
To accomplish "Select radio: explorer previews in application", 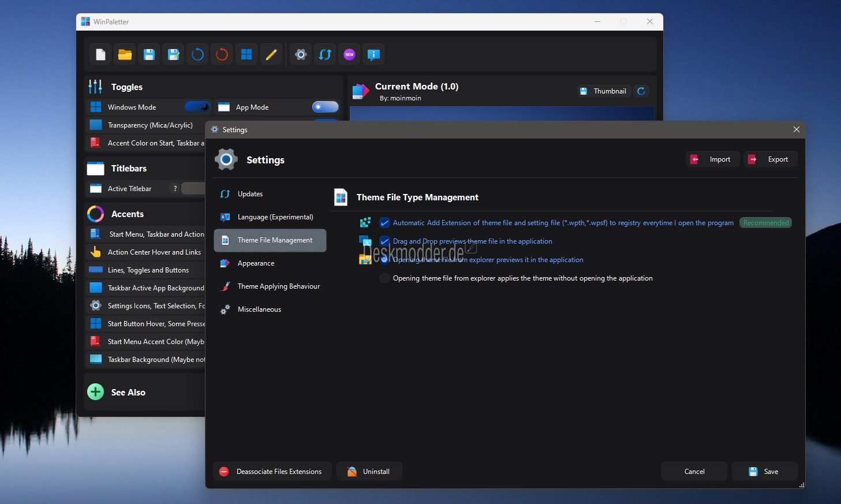I will click(384, 260).
